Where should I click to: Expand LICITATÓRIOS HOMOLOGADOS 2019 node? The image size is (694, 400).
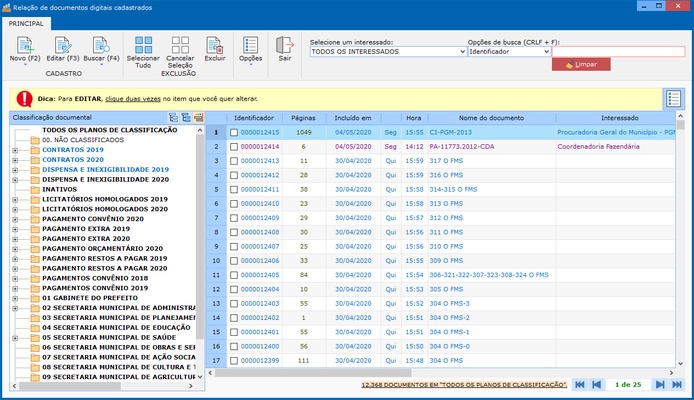coord(15,200)
